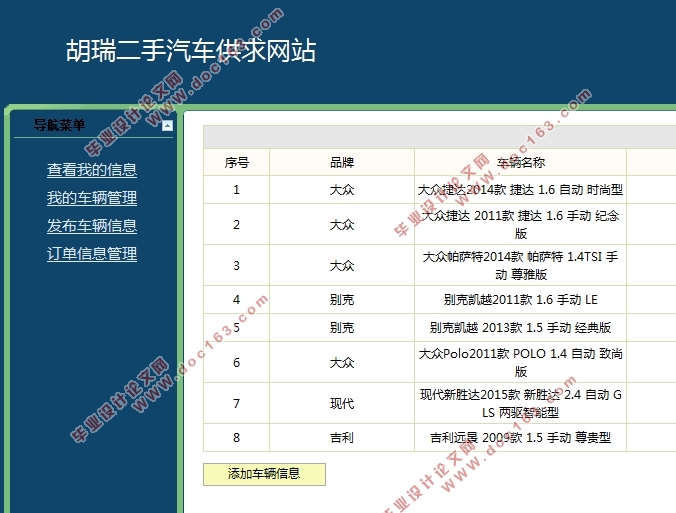
Task: Select row number 8 cell
Action: coord(237,438)
